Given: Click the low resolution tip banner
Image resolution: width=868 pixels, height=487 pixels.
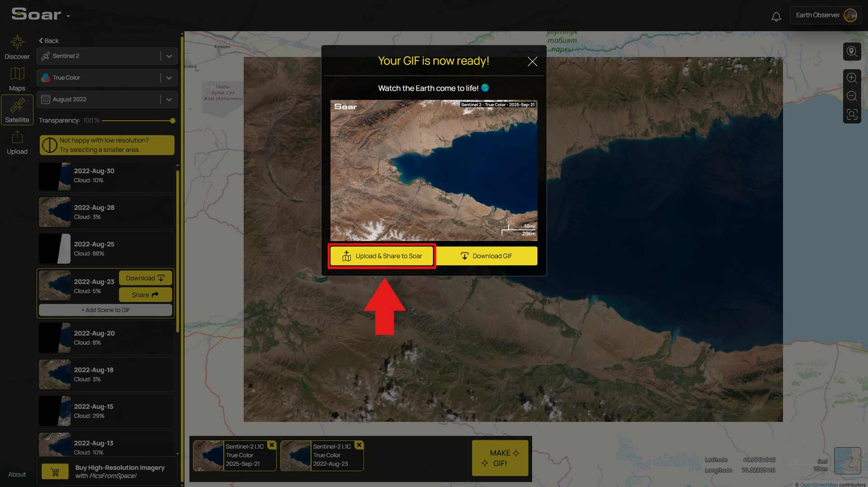Looking at the screenshot, I should pos(107,145).
